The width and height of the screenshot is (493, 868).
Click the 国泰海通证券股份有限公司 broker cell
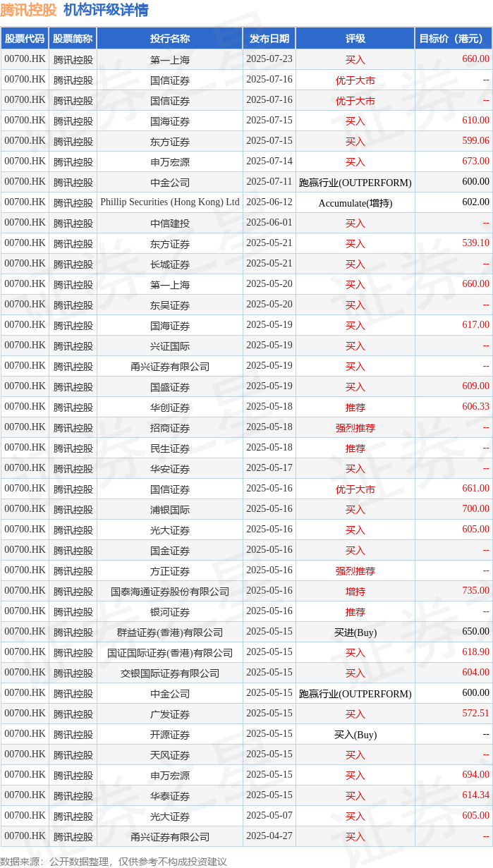(170, 592)
